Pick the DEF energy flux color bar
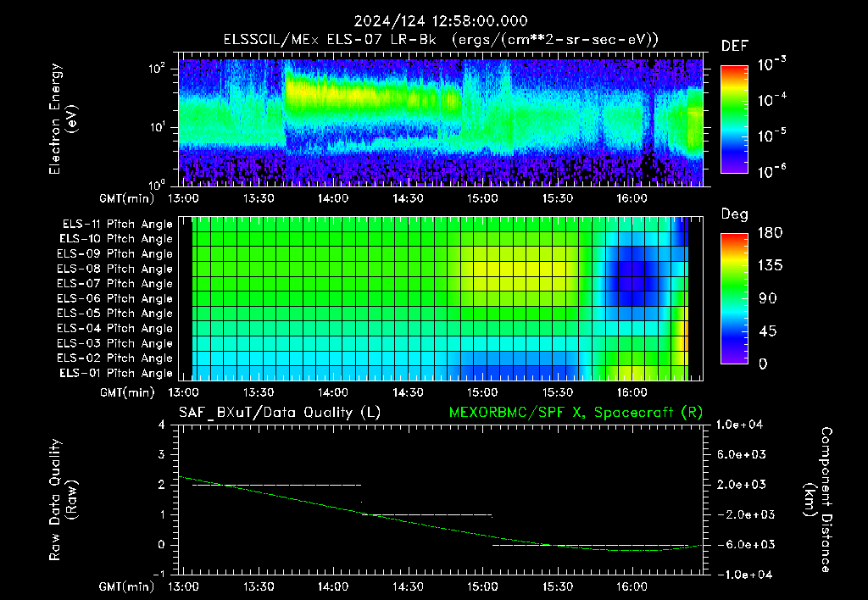The width and height of the screenshot is (868, 600). (734, 119)
